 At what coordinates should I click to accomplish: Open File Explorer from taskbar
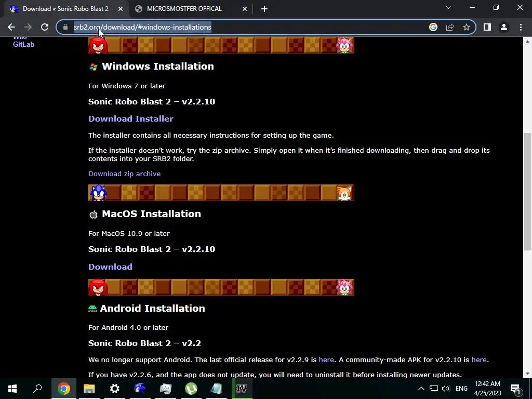[89, 389]
